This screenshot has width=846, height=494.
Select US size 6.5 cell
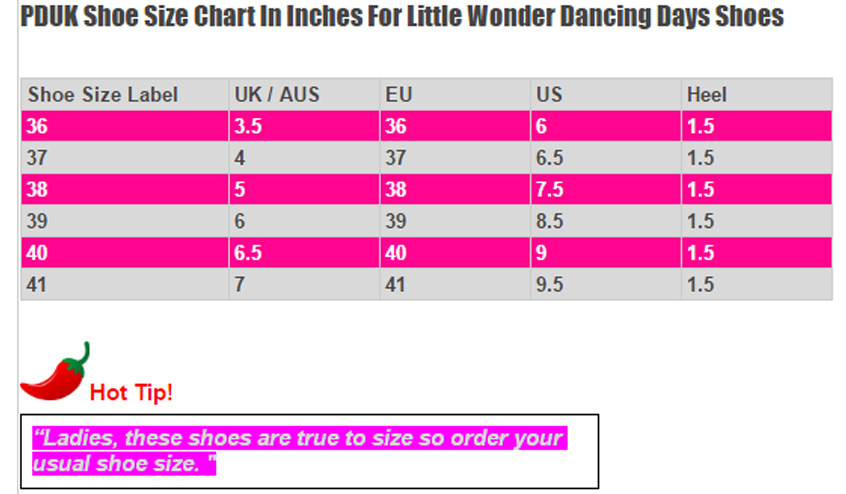click(x=606, y=157)
